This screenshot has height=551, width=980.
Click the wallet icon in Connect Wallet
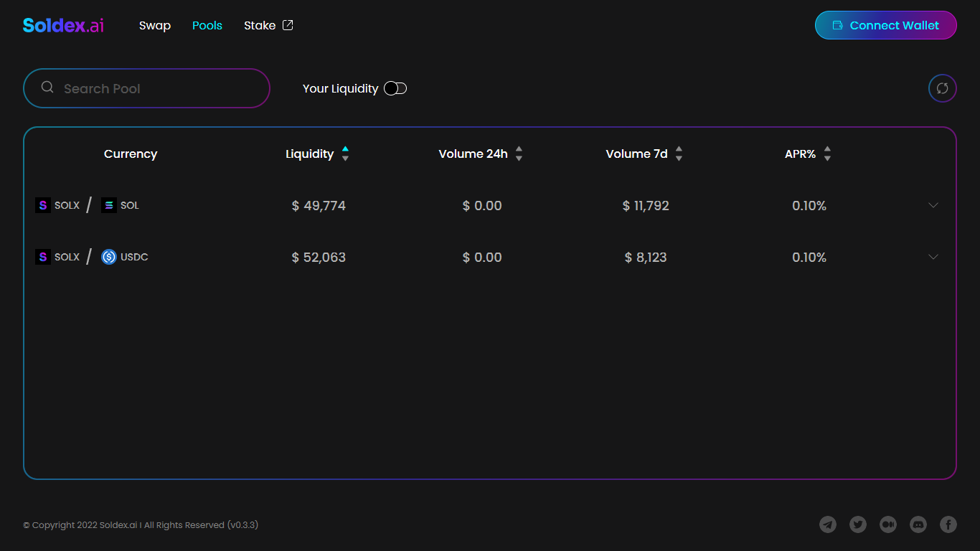837,25
